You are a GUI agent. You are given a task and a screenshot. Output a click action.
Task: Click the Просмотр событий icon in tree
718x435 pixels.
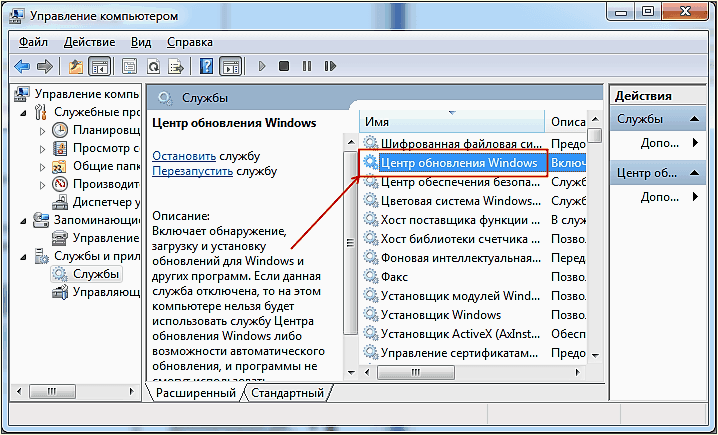(60, 148)
